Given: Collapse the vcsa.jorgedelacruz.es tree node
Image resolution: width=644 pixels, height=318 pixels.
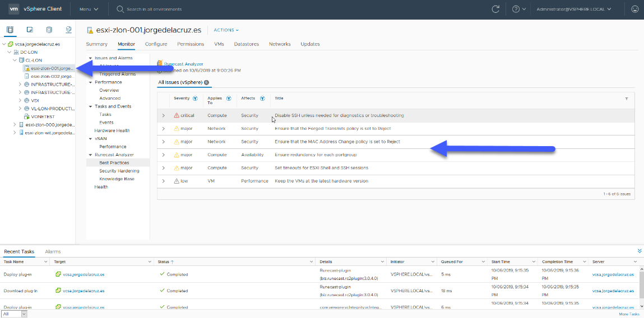Looking at the screenshot, I should point(4,44).
